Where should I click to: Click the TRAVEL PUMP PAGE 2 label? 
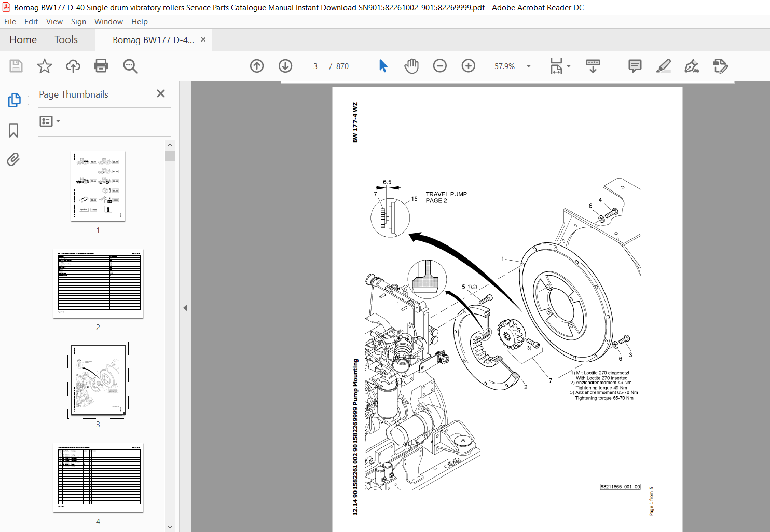(x=446, y=197)
